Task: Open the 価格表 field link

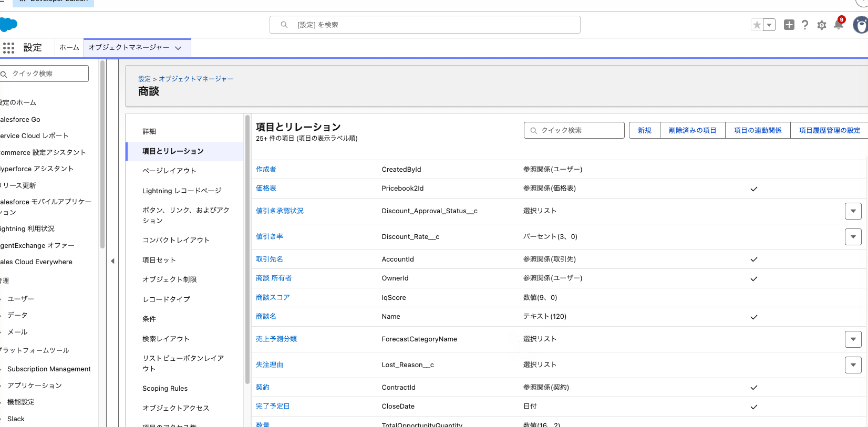Action: [x=266, y=188]
